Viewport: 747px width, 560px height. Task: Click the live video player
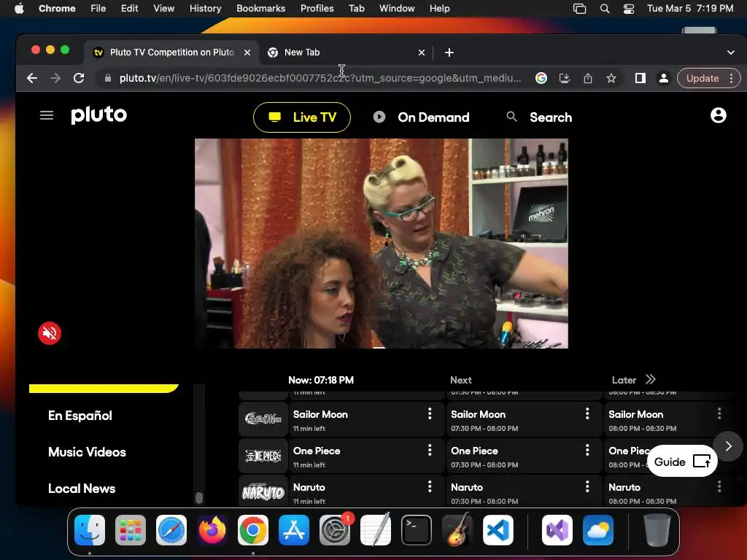tap(381, 244)
